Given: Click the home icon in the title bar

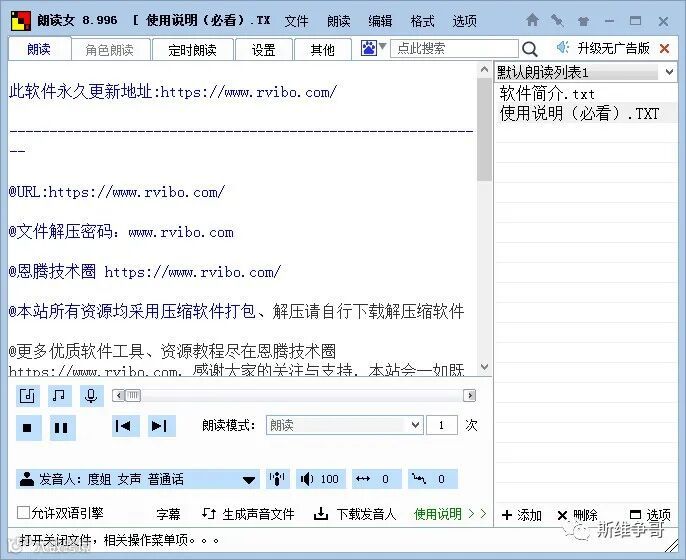Looking at the screenshot, I should [x=532, y=20].
